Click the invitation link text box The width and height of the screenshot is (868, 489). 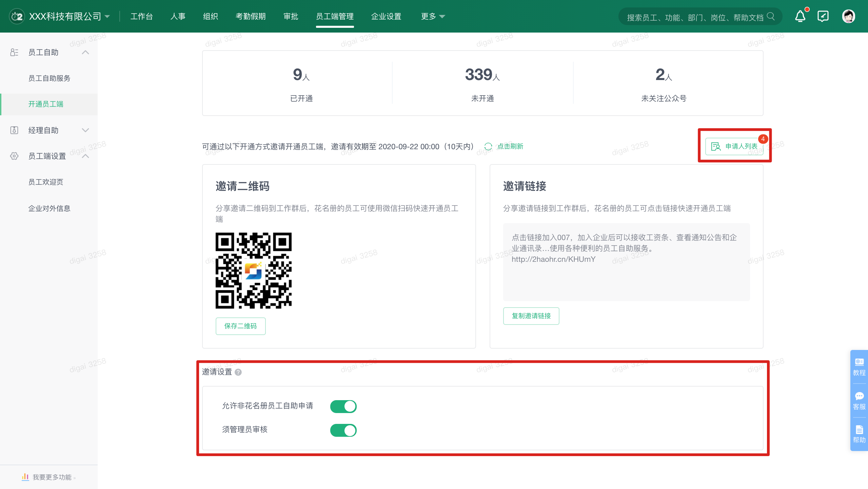pyautogui.click(x=626, y=262)
